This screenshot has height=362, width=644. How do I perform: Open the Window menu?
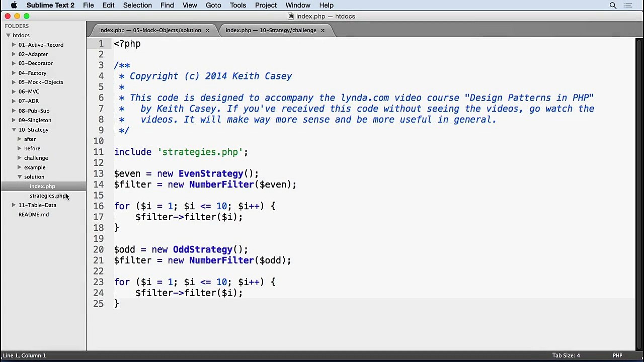pos(298,6)
